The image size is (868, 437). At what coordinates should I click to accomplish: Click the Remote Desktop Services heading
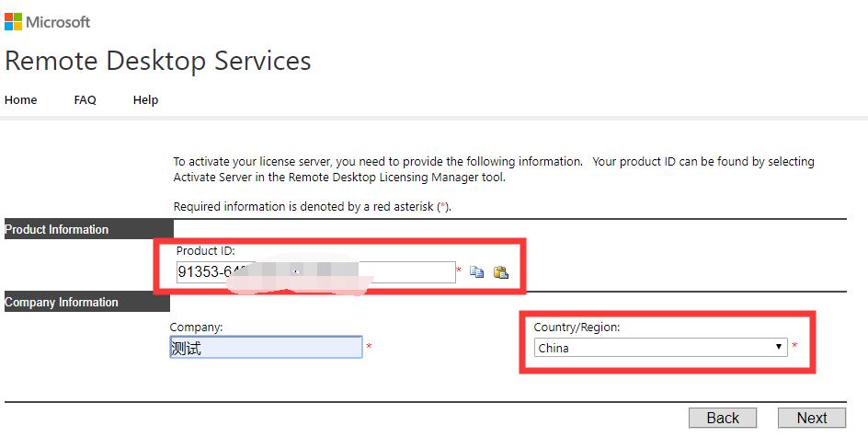coord(158,62)
